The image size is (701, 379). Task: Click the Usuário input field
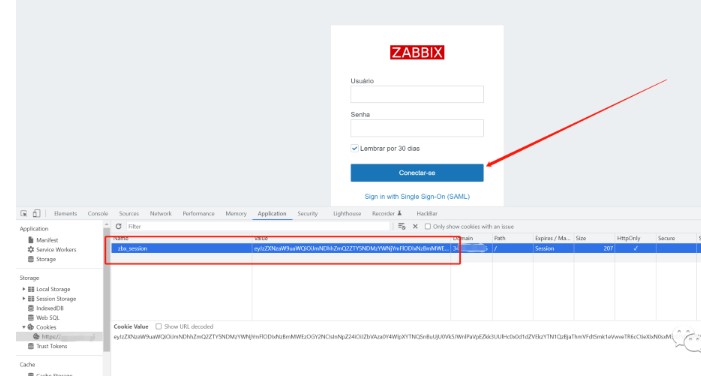point(417,94)
